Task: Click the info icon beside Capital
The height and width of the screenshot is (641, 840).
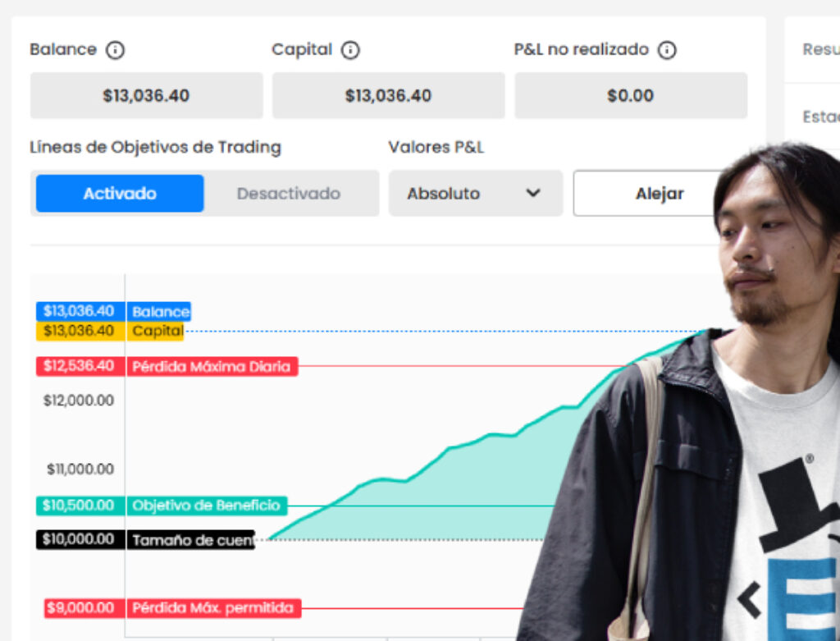Action: tap(350, 50)
